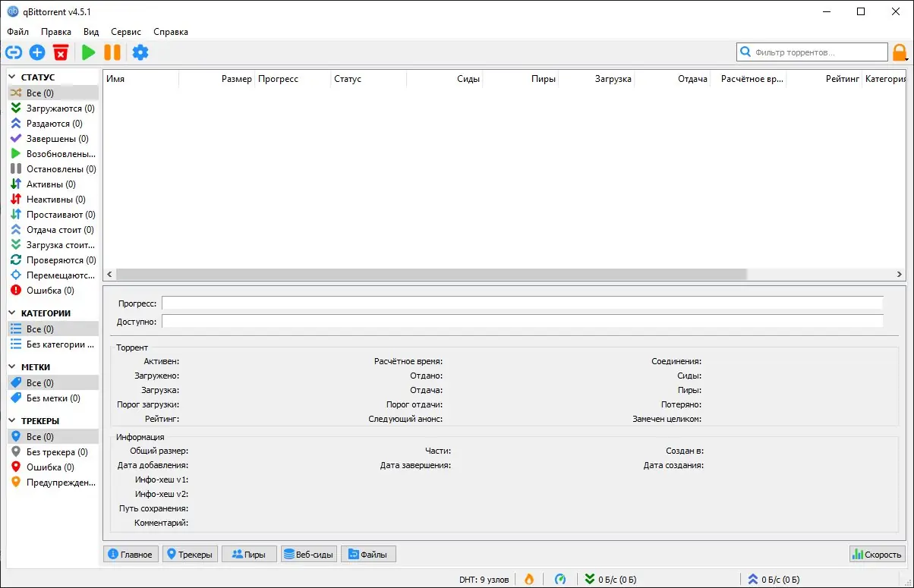The image size is (914, 588).
Task: Switch to the Трекеры tab
Action: (x=190, y=554)
